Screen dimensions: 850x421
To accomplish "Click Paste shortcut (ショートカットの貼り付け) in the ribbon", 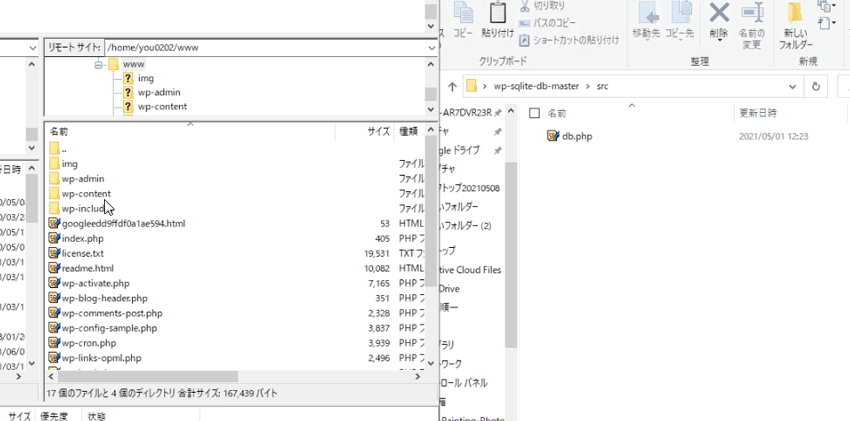I will pyautogui.click(x=569, y=40).
